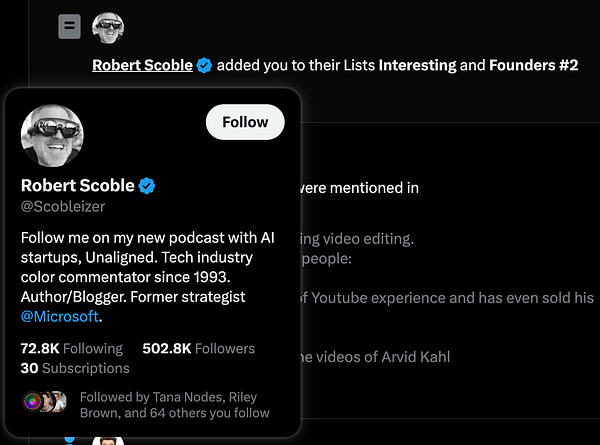Click the verified badge beside the notification name
The width and height of the screenshot is (600, 445).
(204, 65)
